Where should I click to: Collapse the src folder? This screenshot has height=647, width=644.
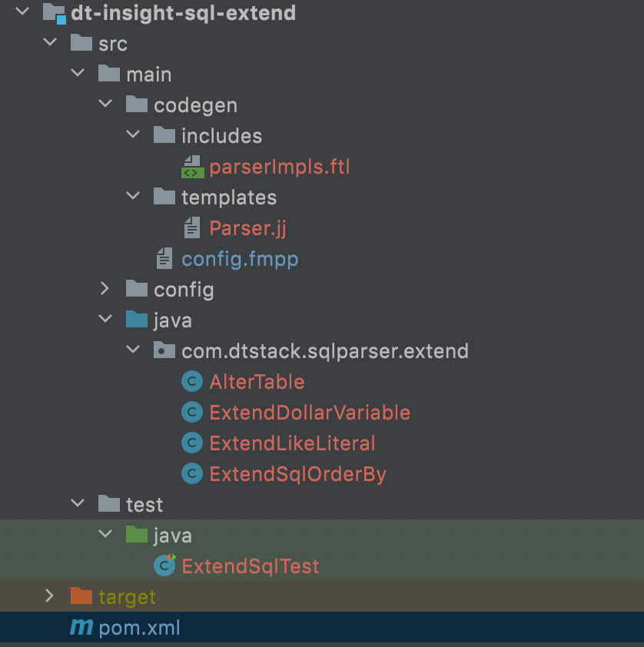click(x=50, y=42)
